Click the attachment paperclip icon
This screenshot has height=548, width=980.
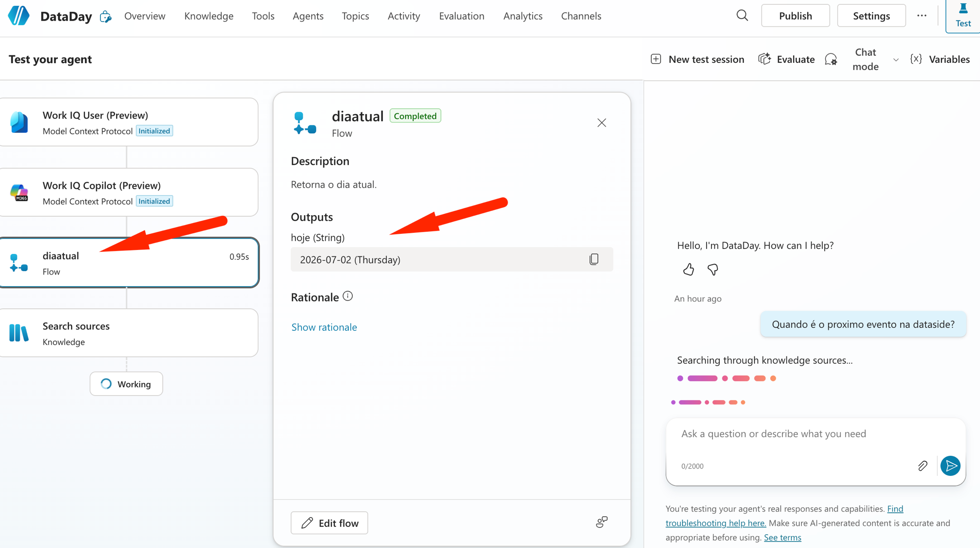coord(923,466)
